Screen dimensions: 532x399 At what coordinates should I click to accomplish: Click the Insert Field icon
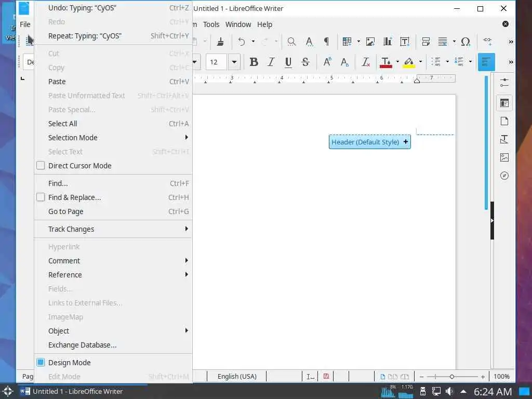443,42
